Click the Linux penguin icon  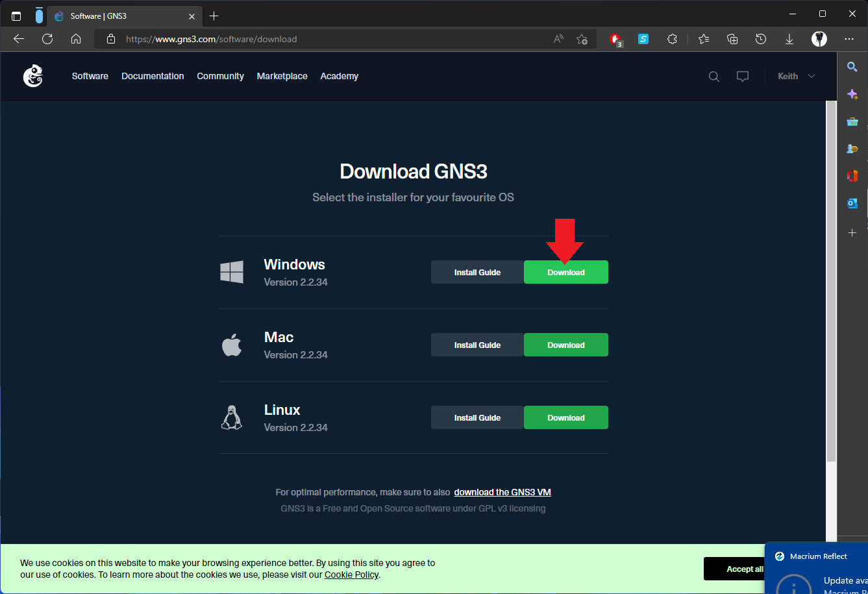click(x=232, y=417)
